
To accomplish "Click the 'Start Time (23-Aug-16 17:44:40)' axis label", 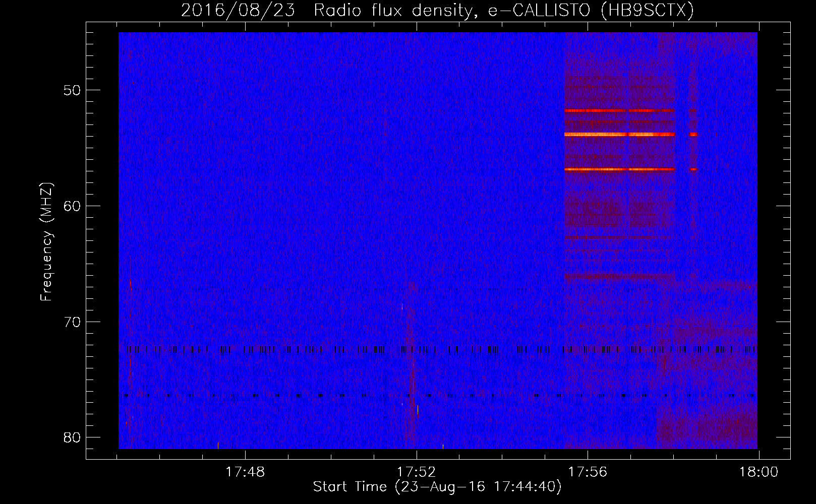I will 437,487.
